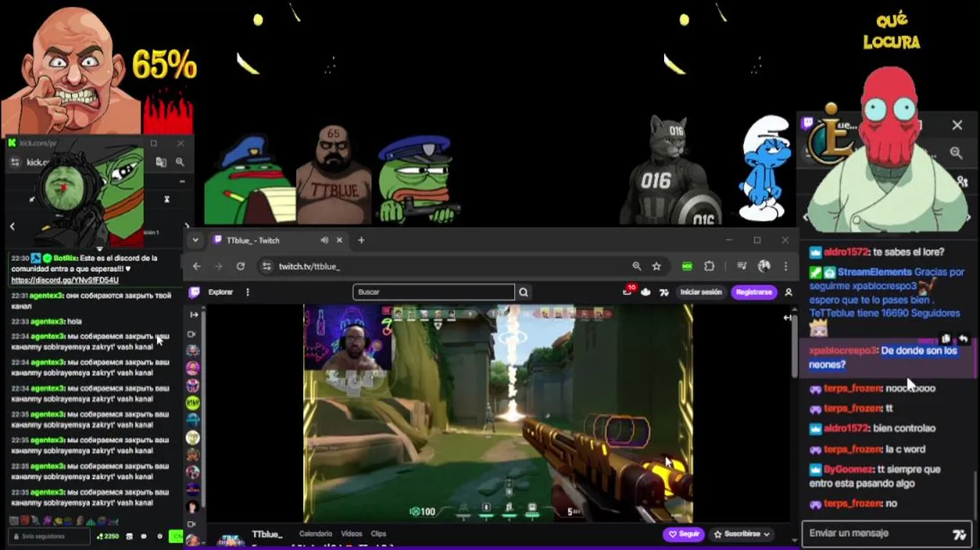Click BotRix username in Kick chat

pyautogui.click(x=64, y=258)
